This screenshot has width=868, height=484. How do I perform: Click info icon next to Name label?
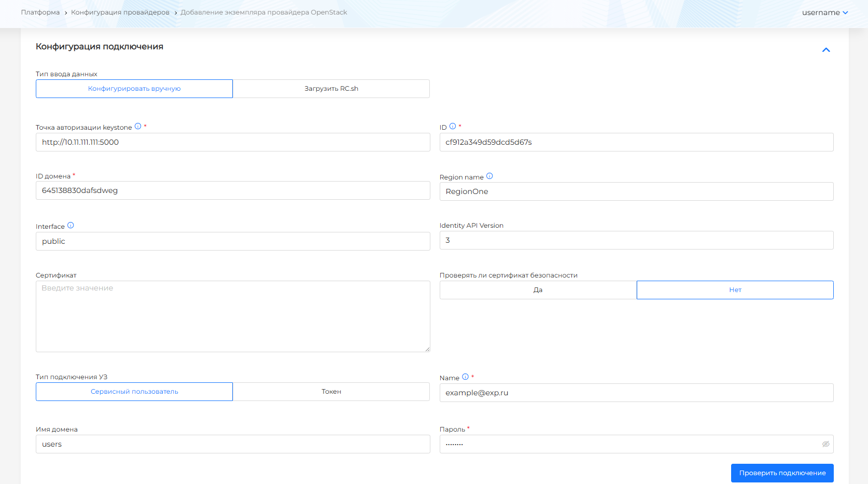465,377
